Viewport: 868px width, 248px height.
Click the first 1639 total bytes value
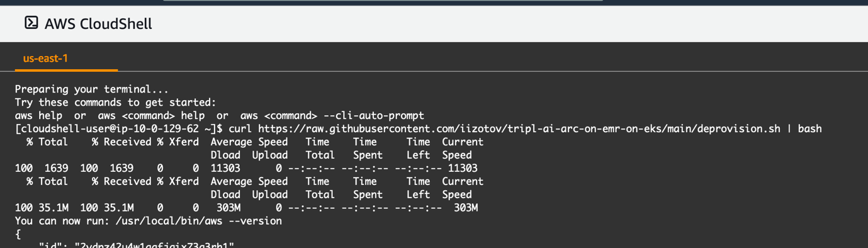(56, 168)
